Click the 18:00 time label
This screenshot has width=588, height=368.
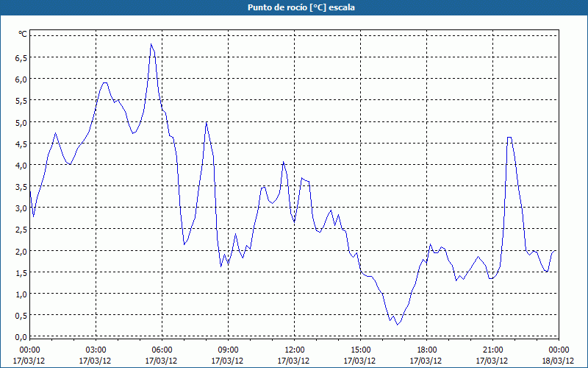click(x=427, y=350)
